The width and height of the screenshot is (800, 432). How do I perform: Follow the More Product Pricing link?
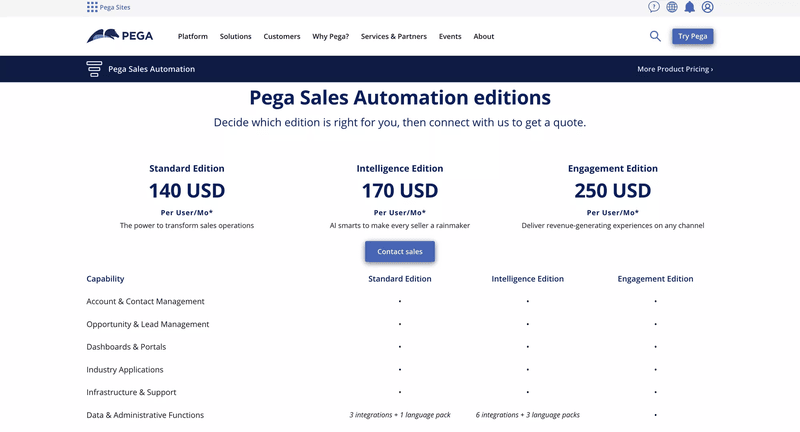[x=675, y=69]
